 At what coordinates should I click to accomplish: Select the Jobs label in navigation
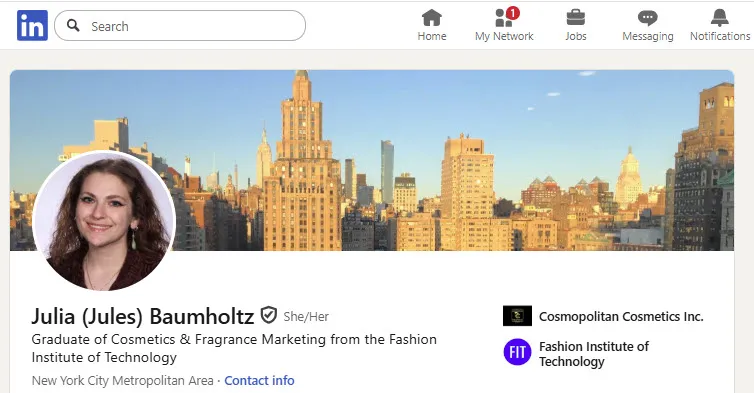click(576, 36)
